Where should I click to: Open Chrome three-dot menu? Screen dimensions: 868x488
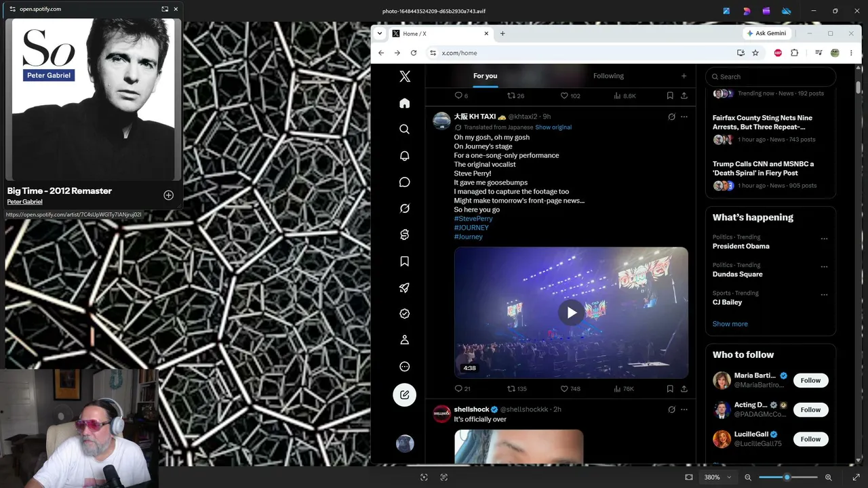(851, 53)
